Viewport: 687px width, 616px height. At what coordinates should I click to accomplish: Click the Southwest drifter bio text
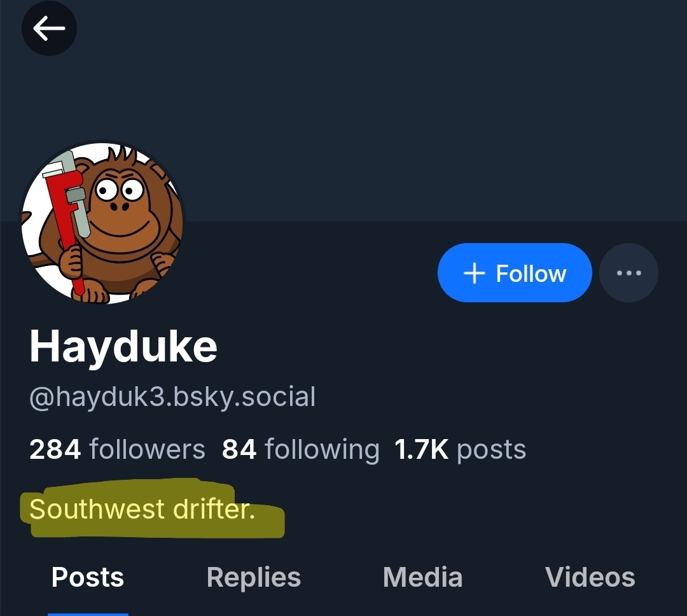coord(142,509)
